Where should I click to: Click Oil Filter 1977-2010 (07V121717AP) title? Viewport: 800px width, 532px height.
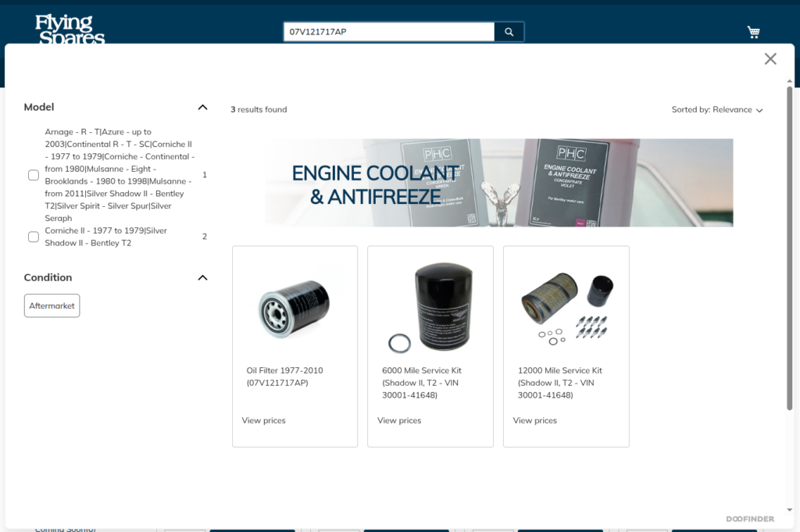coord(284,377)
